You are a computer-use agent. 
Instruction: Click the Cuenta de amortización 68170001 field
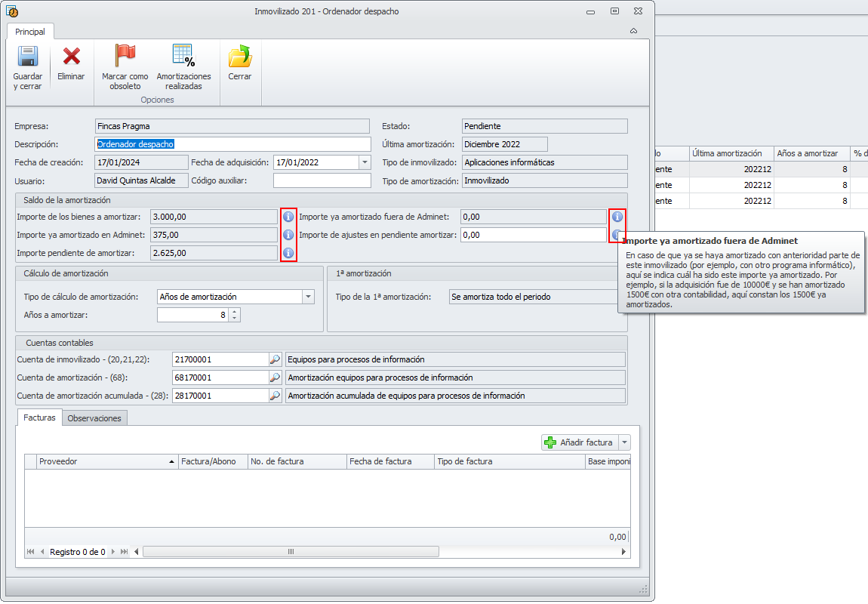220,377
